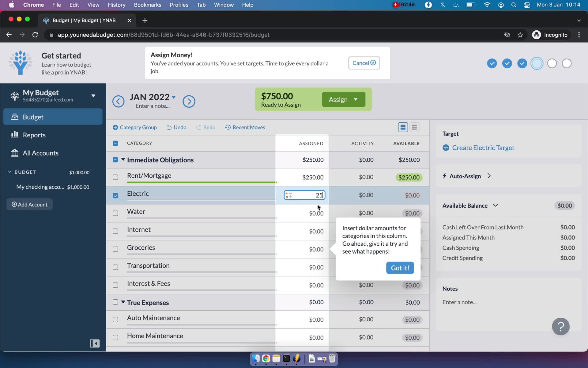588x368 pixels.
Task: Click the list view icon in budget toolbar
Action: point(414,127)
